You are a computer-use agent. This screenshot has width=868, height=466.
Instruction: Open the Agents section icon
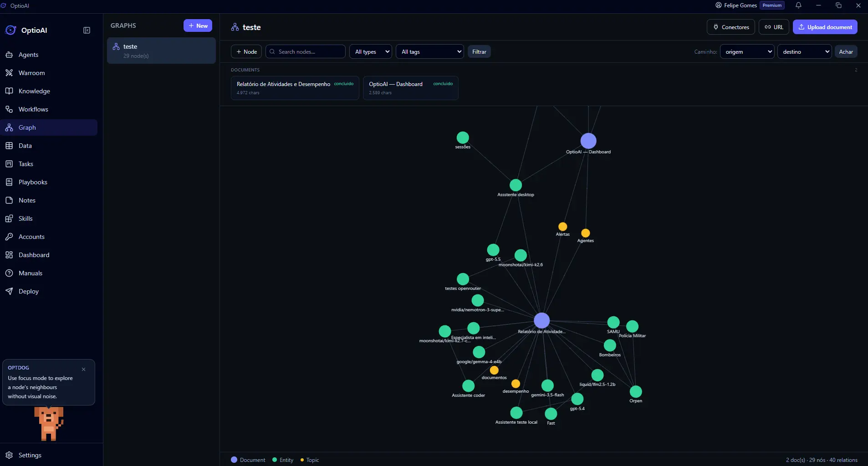(9, 55)
